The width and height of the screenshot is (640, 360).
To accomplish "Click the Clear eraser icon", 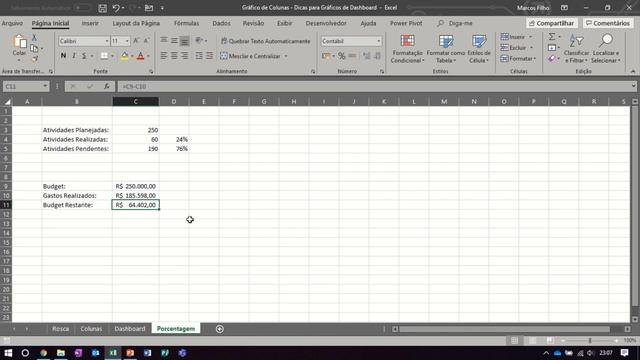I will point(552,59).
